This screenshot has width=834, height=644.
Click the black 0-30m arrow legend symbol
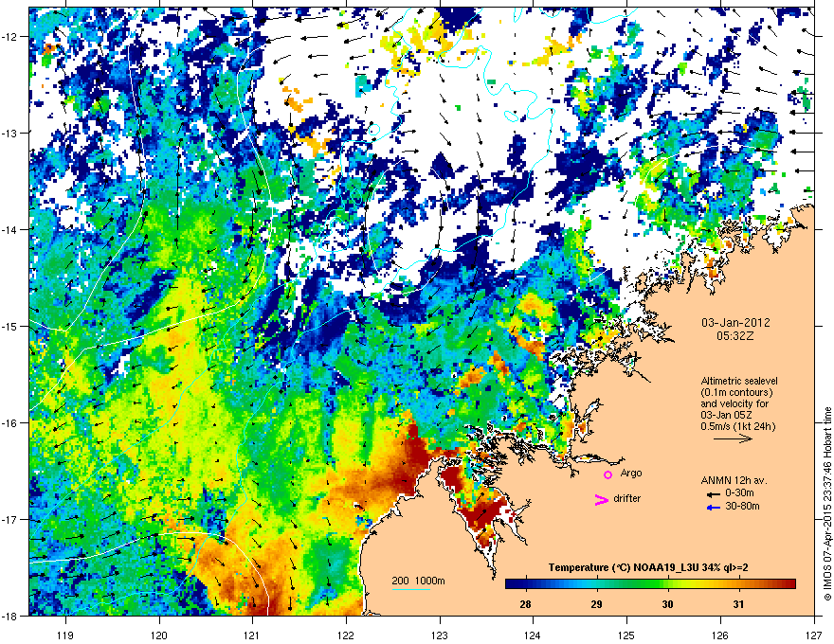713,493
